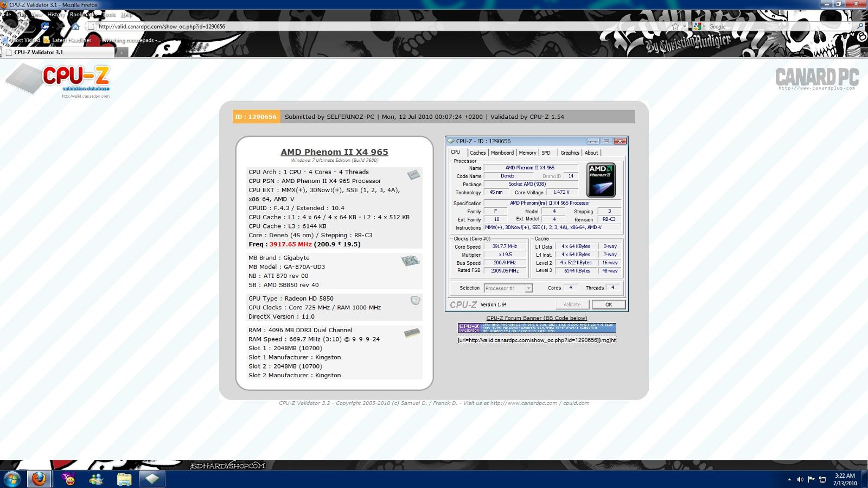This screenshot has height=488, width=868.
Task: Open Windows Explorer from the taskbar
Action: pyautogui.click(x=124, y=479)
